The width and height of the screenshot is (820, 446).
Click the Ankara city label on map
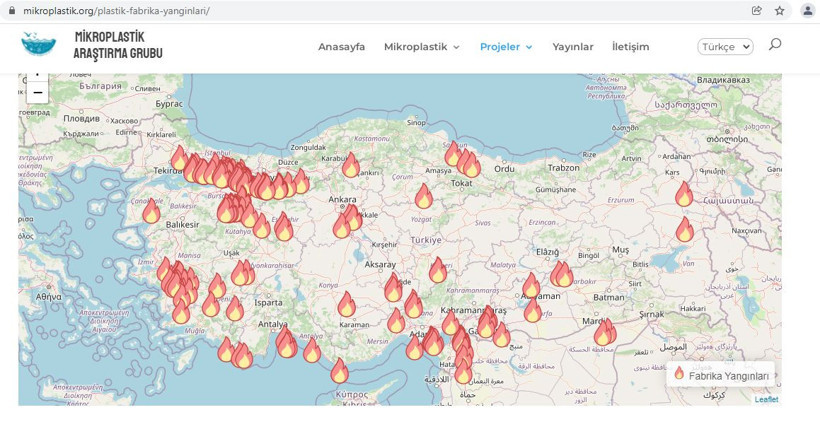(x=343, y=199)
